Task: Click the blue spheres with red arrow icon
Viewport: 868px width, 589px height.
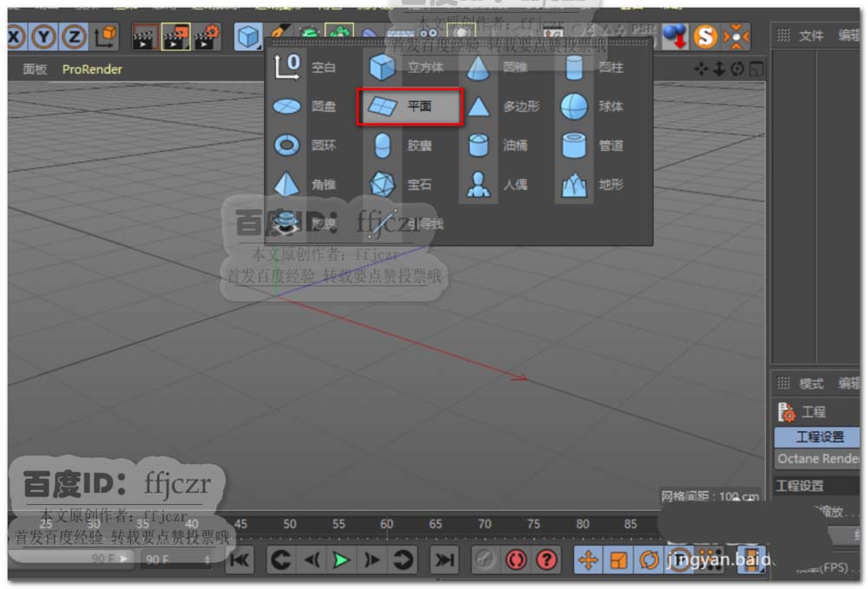Action: tap(674, 36)
